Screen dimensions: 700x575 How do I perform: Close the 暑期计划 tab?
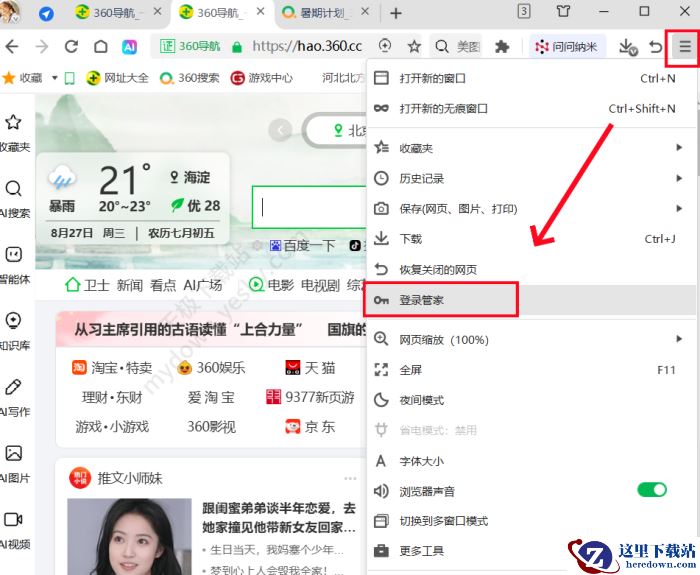point(365,11)
